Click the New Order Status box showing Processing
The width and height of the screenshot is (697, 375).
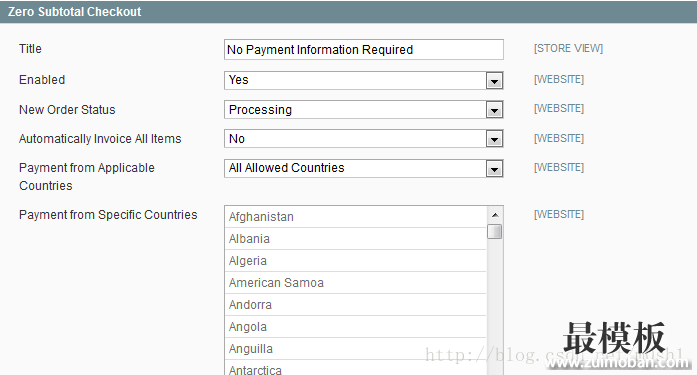pos(364,110)
